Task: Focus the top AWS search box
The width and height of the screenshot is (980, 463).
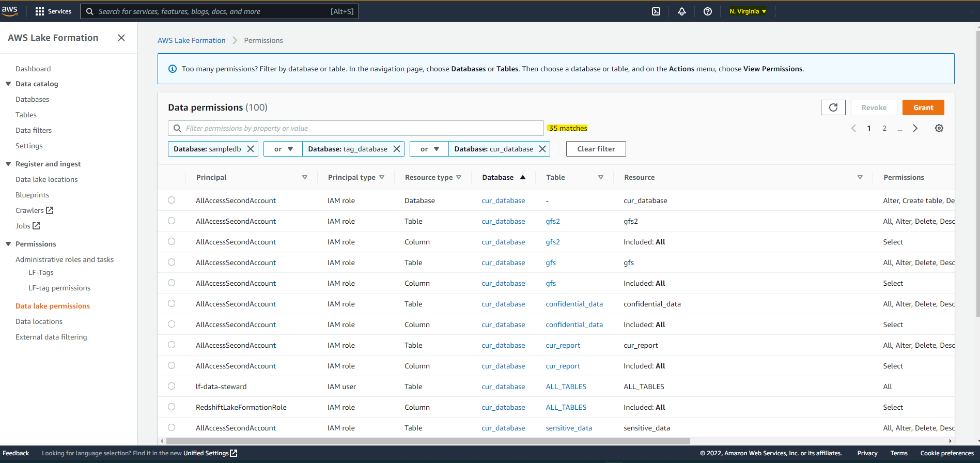Action: (x=220, y=11)
